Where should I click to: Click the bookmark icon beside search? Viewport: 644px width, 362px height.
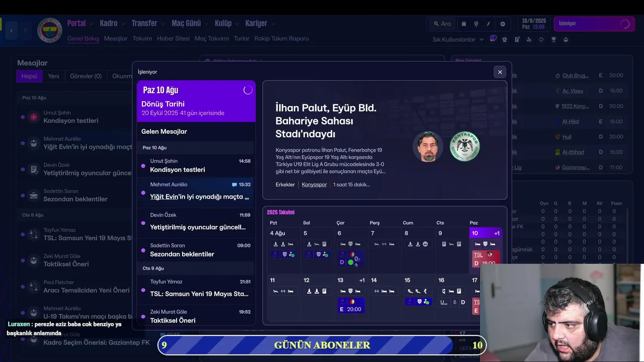tap(464, 24)
